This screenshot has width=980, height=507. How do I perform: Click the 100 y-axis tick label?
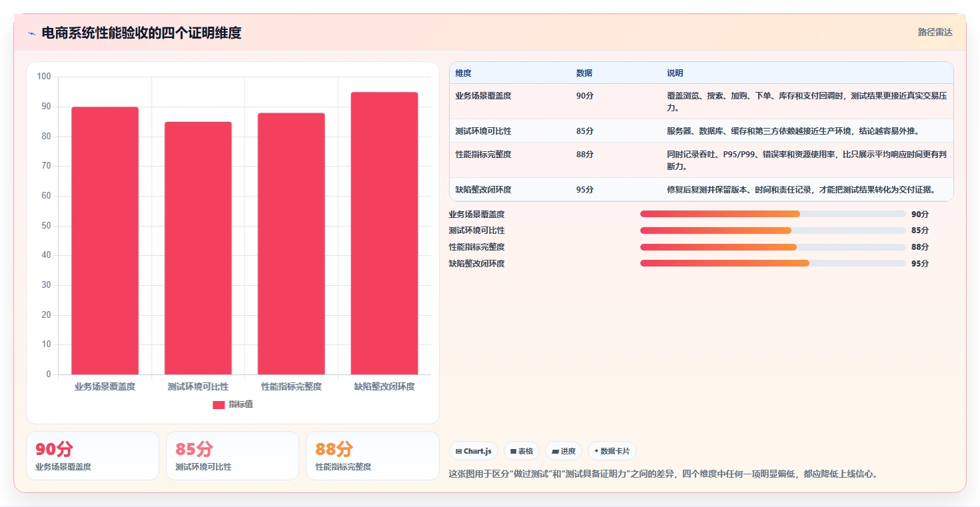pos(44,77)
